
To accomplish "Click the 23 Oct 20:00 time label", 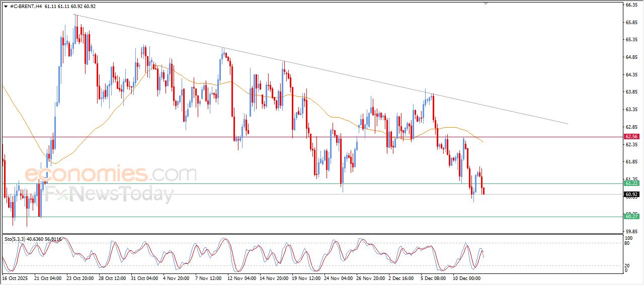I will click(x=80, y=277).
